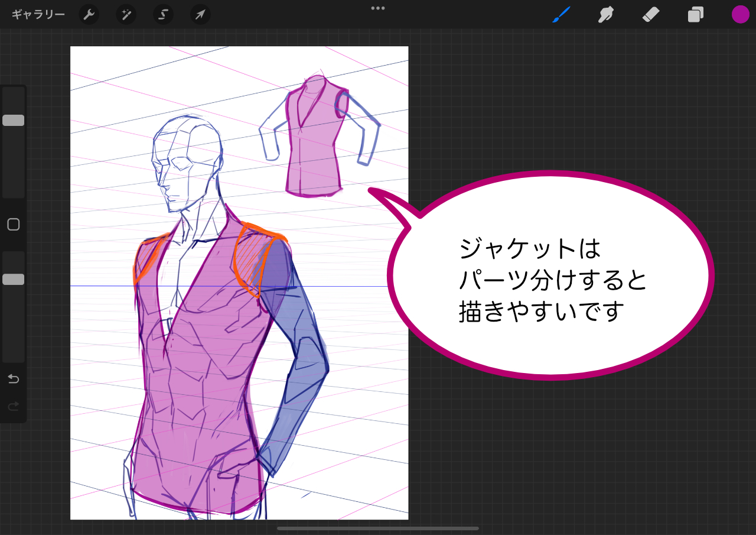Open the Layers panel
Image resolution: width=756 pixels, height=535 pixels.
tap(695, 15)
